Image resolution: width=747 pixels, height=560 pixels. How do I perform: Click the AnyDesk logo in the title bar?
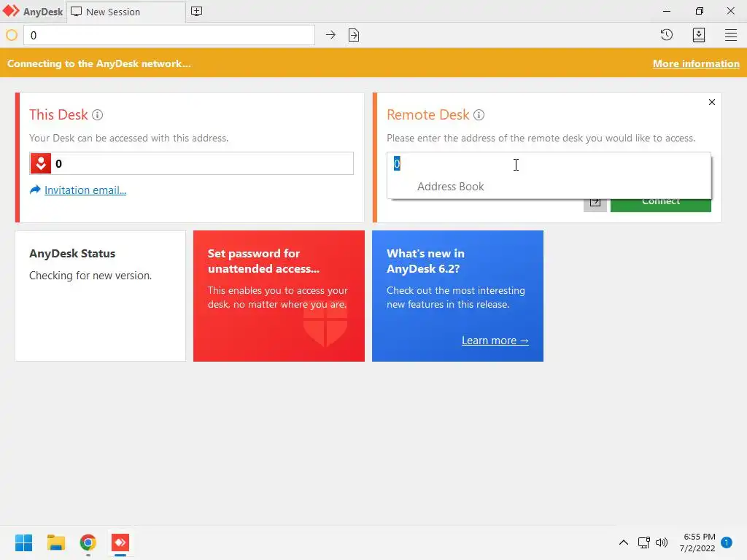[x=12, y=11]
